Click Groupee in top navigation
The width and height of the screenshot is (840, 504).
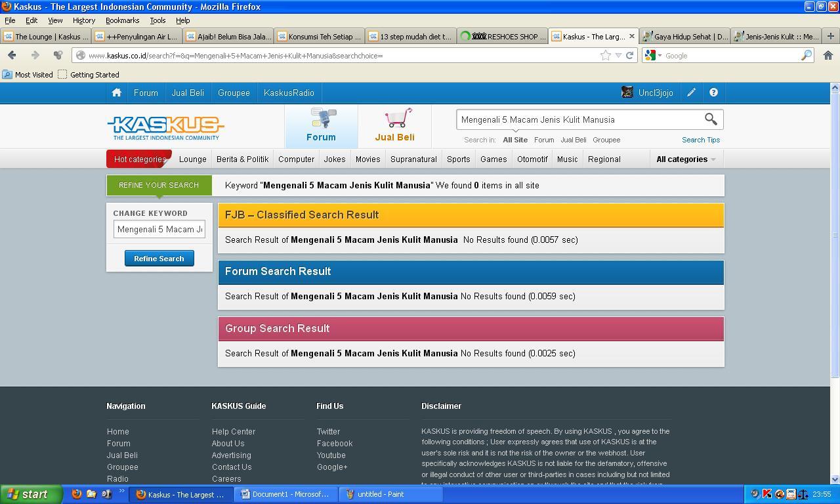tap(234, 93)
